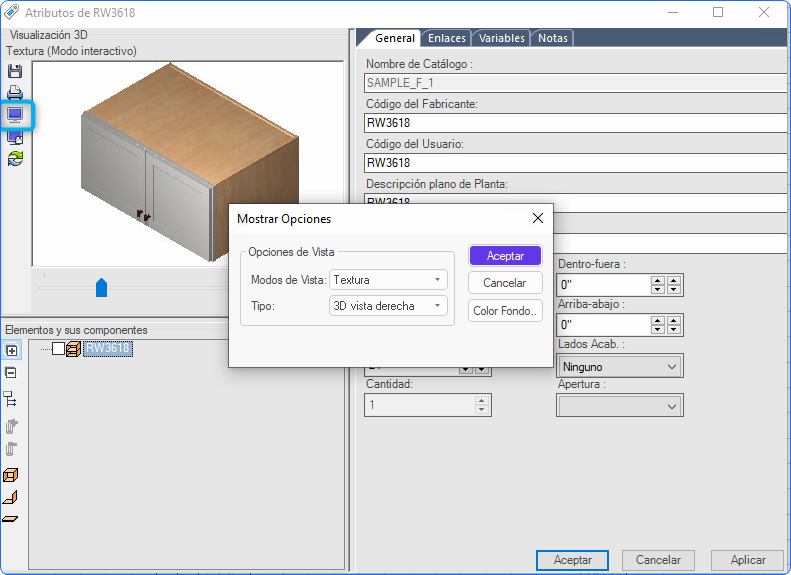Viewport: 791px width, 575px height.
Task: Open the Lados Acab. dropdown showing Ninguno
Action: coord(619,367)
